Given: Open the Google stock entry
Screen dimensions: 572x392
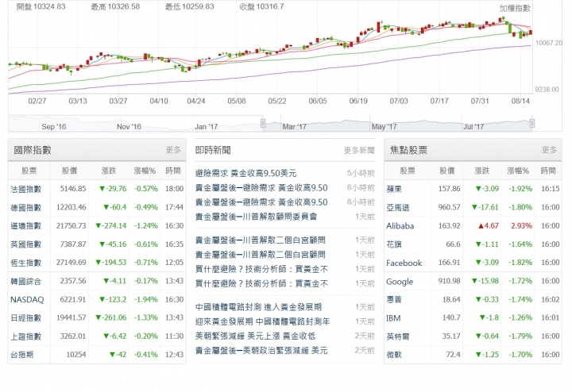Looking at the screenshot, I should (400, 282).
